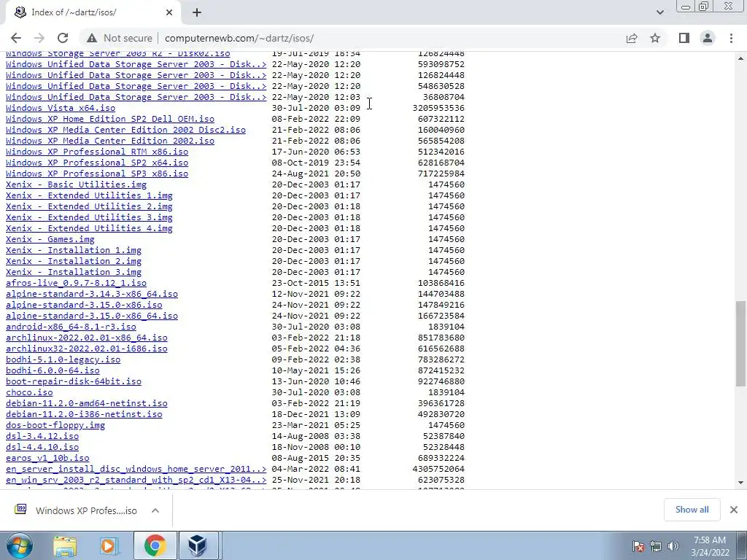Open afros-live_0.9.7-8.12_1.iso link
Screen dimensions: 747x560
point(76,284)
